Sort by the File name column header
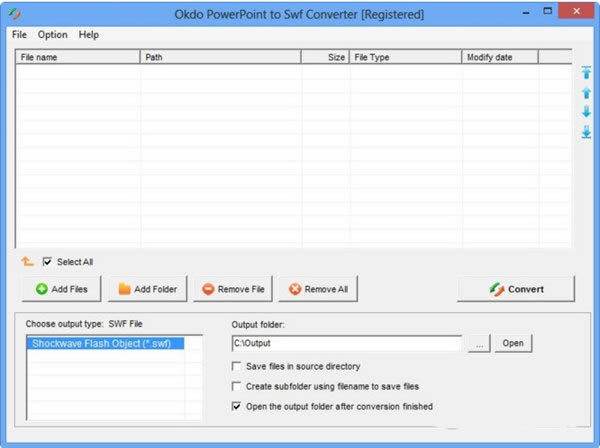 [x=78, y=57]
